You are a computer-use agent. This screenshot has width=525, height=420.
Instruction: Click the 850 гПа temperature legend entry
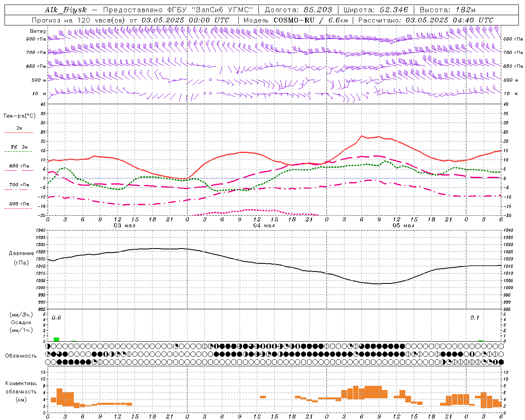[x=19, y=166]
